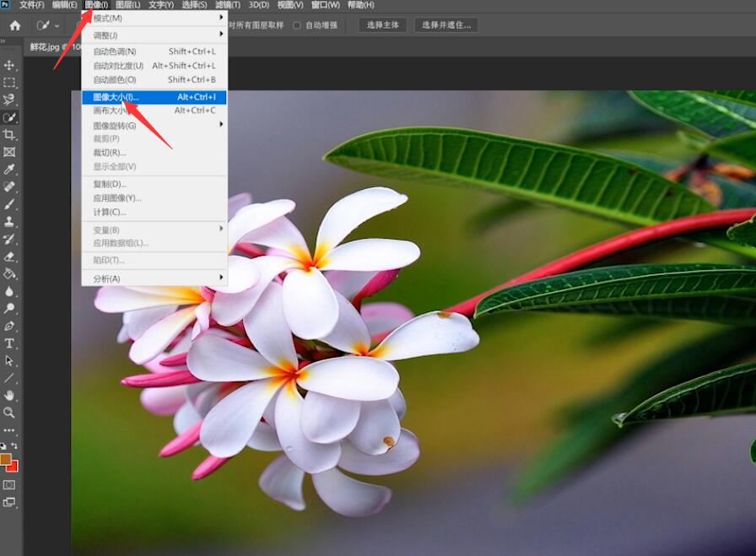The height and width of the screenshot is (556, 756).
Task: Select the Rectangular Marquee tool
Action: coord(9,83)
